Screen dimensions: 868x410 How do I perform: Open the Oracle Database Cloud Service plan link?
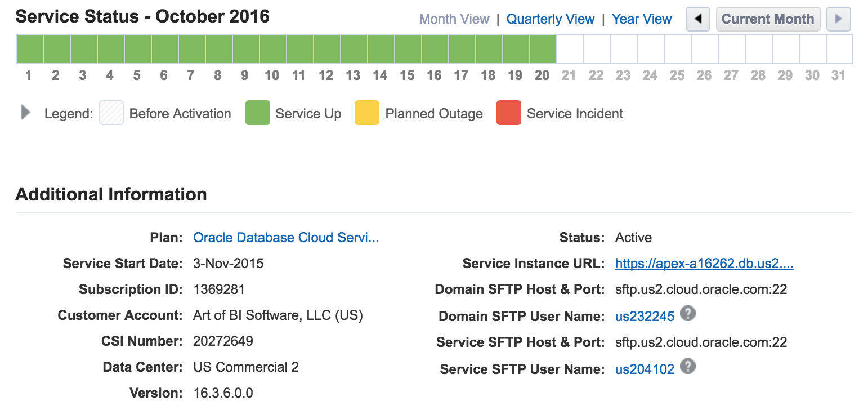[286, 238]
